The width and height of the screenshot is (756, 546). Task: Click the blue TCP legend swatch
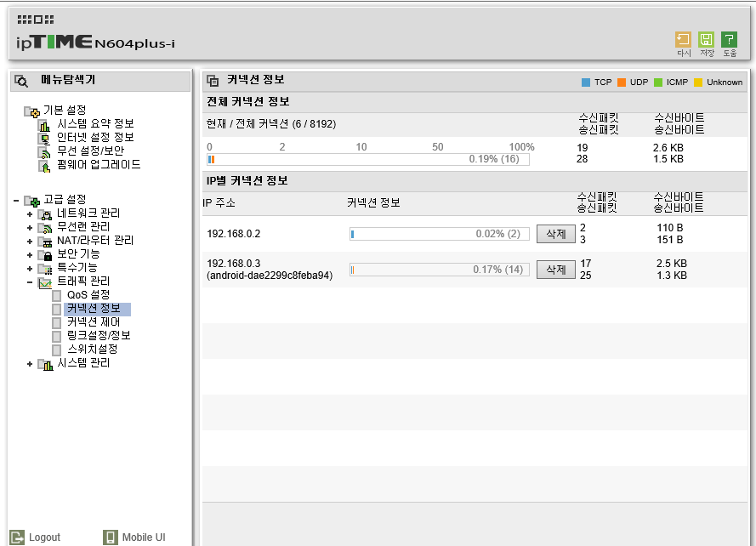(x=586, y=82)
